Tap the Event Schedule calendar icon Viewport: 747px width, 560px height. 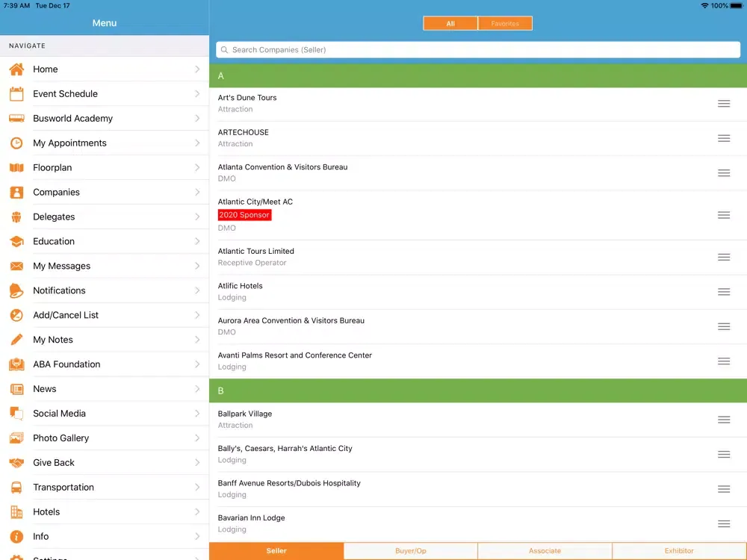pos(16,94)
